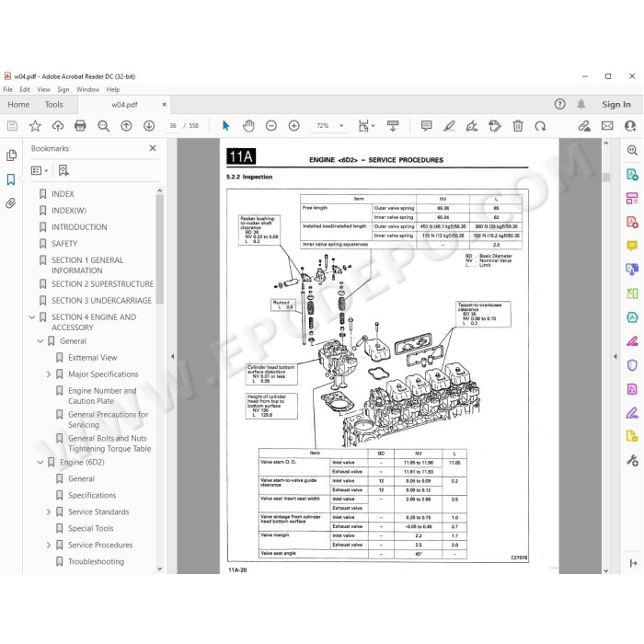The width and height of the screenshot is (644, 644).
Task: Switch to the Tools tab
Action: pos(53,104)
